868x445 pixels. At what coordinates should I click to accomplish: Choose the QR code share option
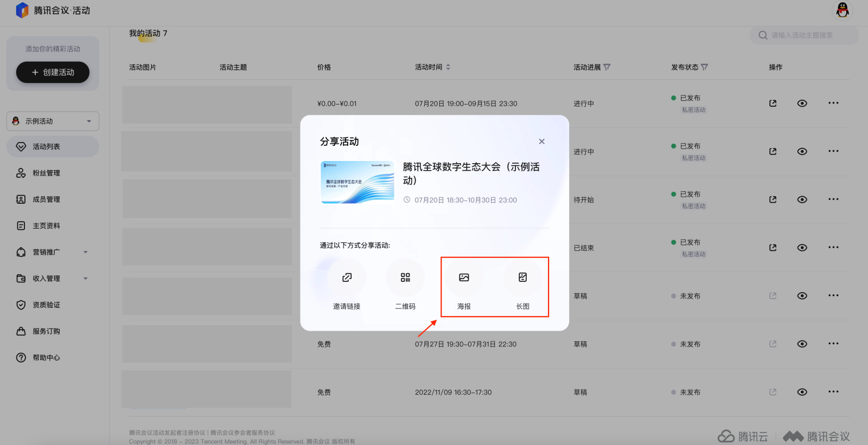(405, 278)
